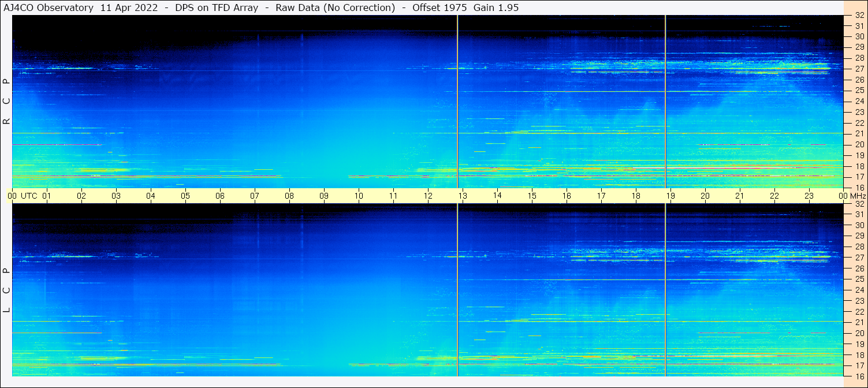Click the "25" MHz label on RCP scale
868x388 pixels.
pos(859,91)
